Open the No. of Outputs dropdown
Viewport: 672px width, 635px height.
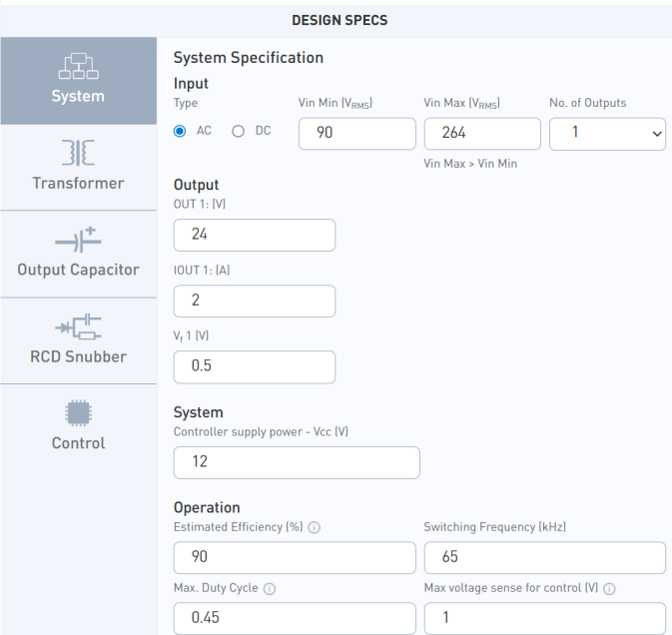click(x=607, y=133)
